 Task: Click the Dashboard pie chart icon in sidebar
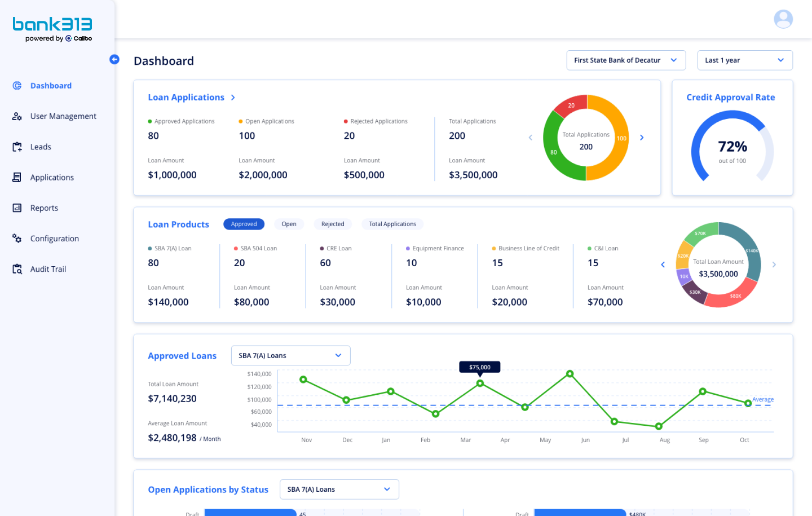coord(17,86)
